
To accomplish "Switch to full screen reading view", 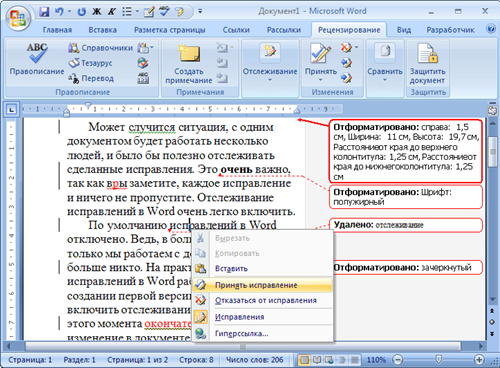I will coord(317,360).
